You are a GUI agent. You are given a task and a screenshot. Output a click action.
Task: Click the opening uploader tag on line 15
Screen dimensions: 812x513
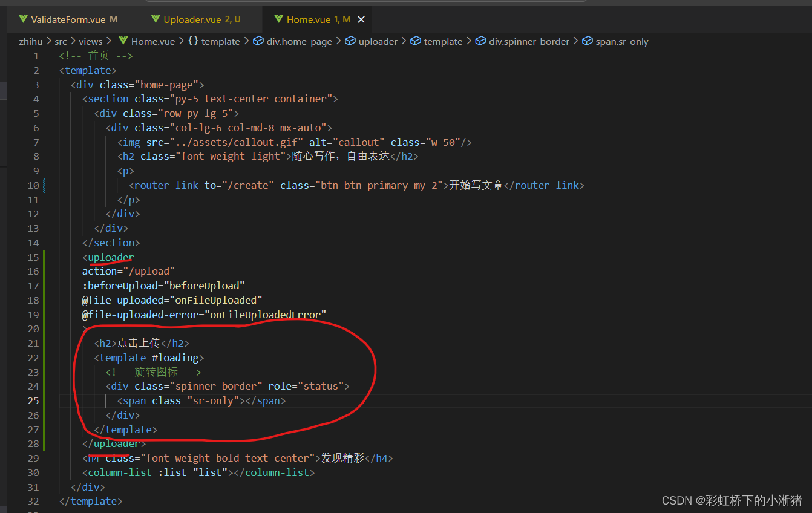coord(108,257)
